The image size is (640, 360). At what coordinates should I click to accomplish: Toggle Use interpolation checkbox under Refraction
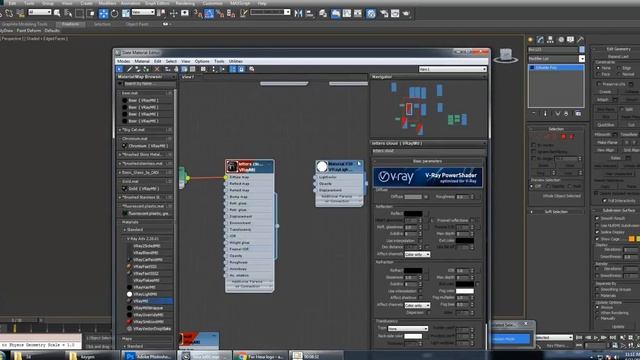[x=420, y=291]
